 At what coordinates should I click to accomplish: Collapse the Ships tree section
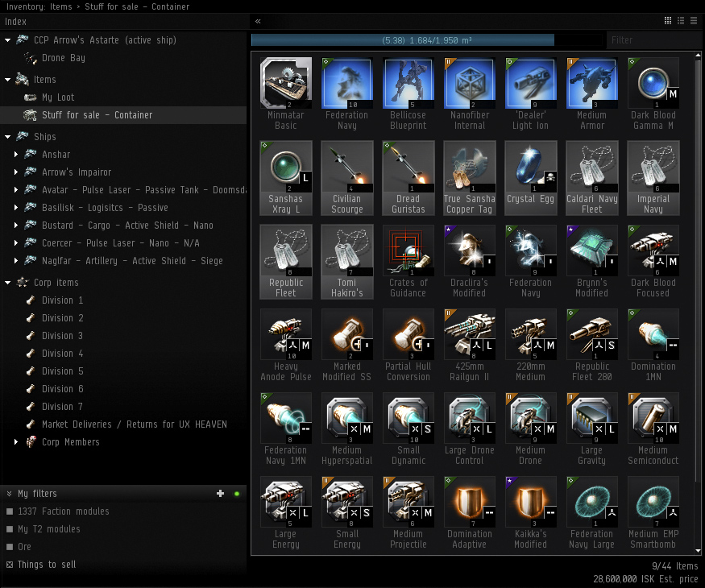pos(7,137)
